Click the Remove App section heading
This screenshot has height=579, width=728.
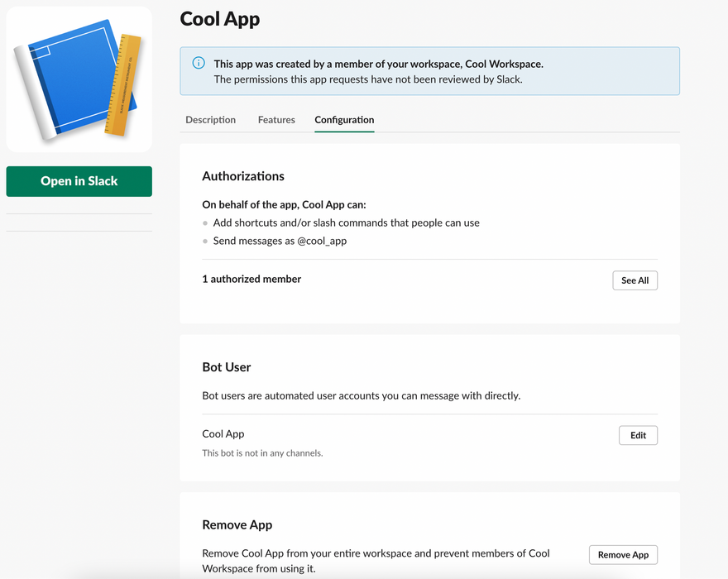[237, 525]
